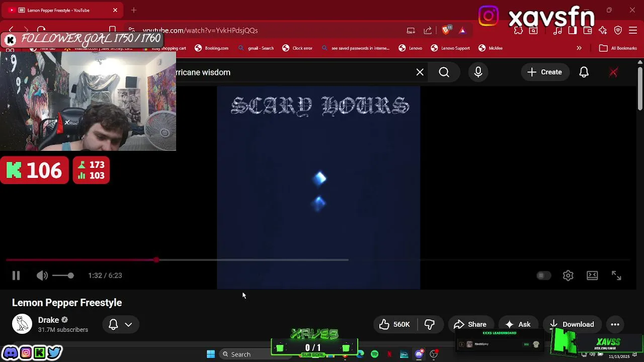The image size is (644, 362).
Task: Clear the YouTube search box with X
Action: click(x=420, y=72)
